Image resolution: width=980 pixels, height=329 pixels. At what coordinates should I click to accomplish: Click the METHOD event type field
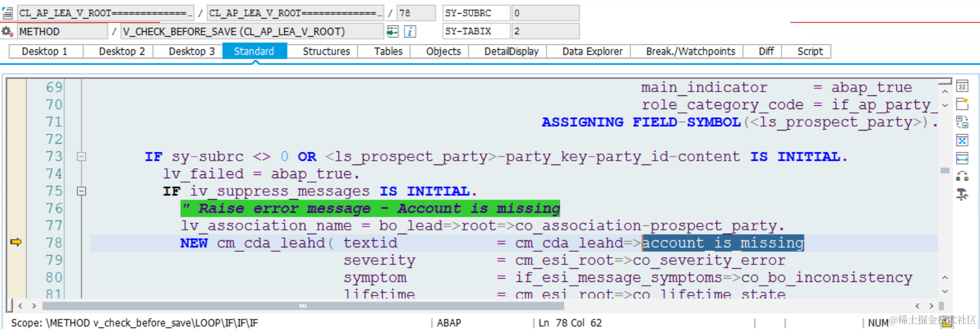[x=62, y=31]
